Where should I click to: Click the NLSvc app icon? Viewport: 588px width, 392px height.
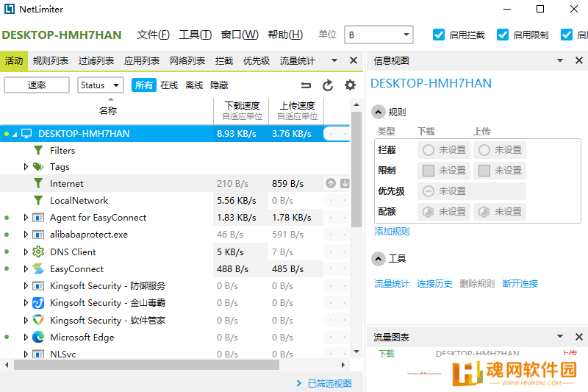pos(38,354)
